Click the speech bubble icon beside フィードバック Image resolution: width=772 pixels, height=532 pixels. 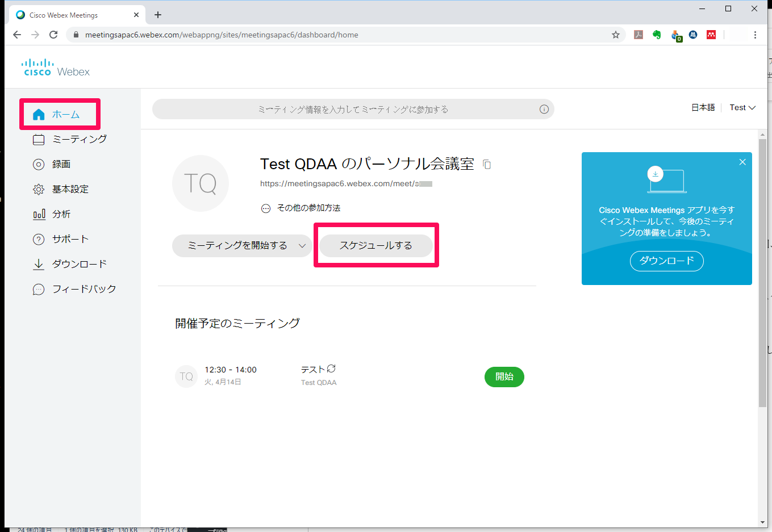coord(39,290)
